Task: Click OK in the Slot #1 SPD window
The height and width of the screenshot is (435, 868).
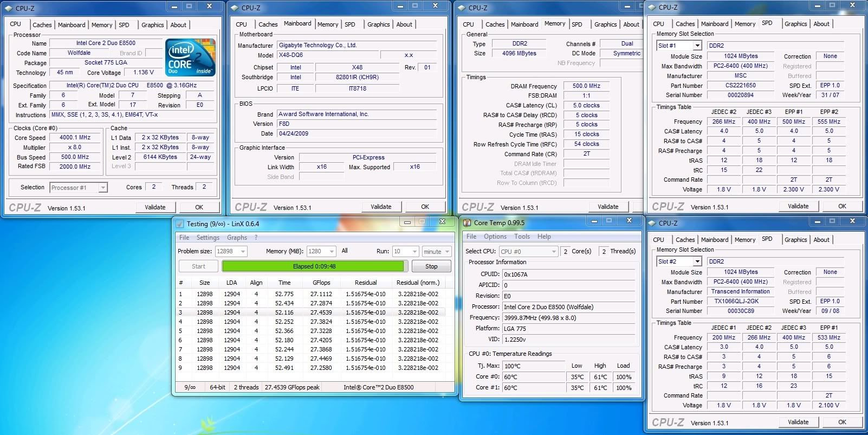Action: (842, 206)
